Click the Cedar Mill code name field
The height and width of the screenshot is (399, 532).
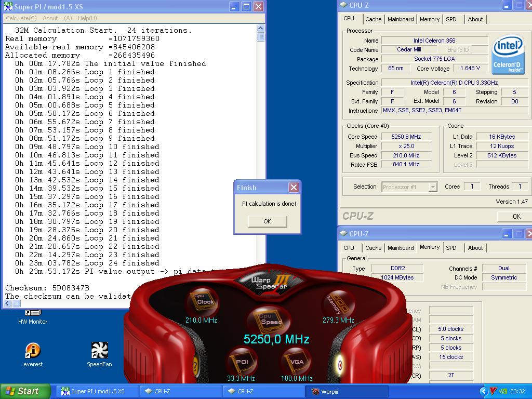tap(409, 49)
